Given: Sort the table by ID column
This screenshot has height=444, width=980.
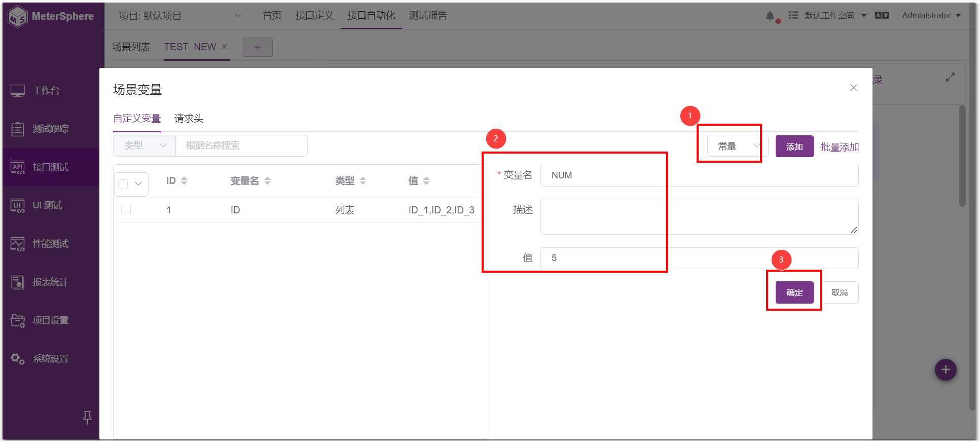Looking at the screenshot, I should point(184,181).
